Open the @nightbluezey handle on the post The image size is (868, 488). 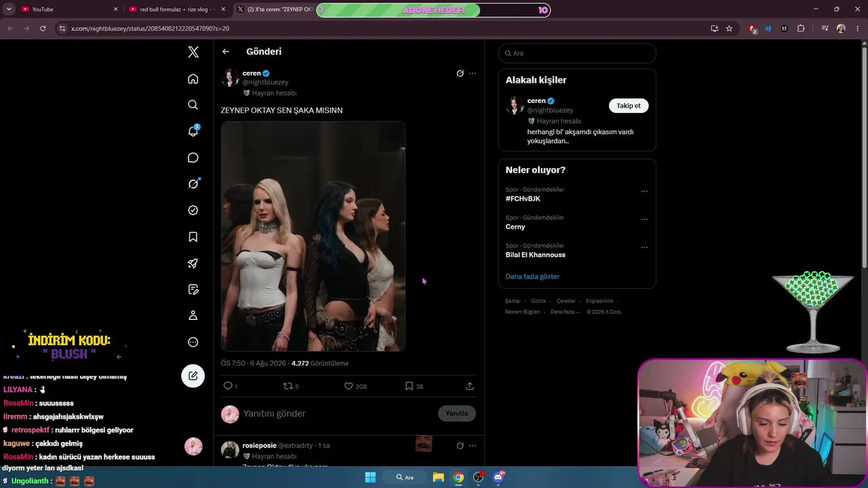tap(266, 83)
